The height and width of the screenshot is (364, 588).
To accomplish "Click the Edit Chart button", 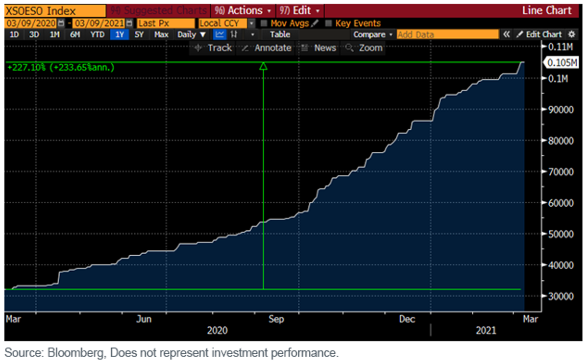I will click(539, 34).
